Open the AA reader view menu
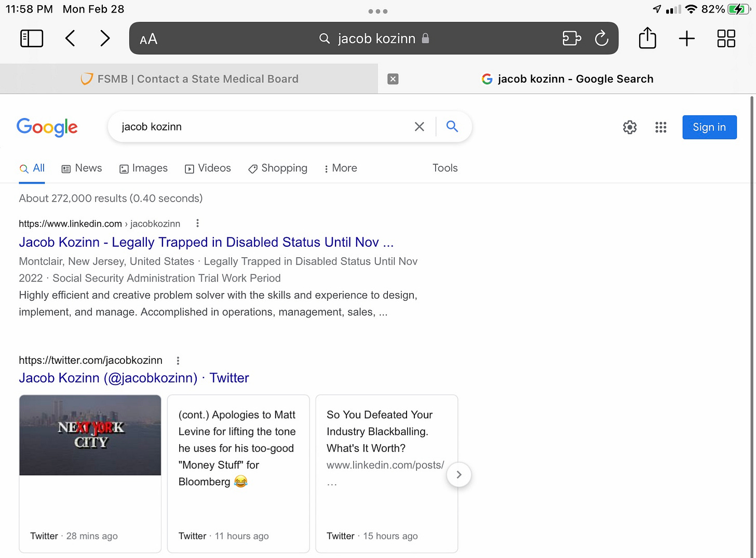The height and width of the screenshot is (558, 756). tap(148, 39)
